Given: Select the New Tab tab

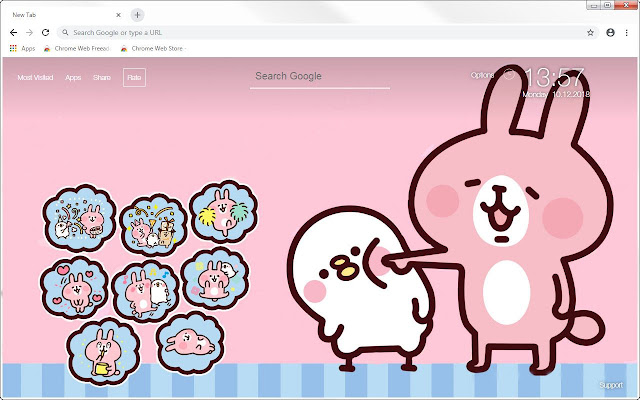Looking at the screenshot, I should point(65,15).
